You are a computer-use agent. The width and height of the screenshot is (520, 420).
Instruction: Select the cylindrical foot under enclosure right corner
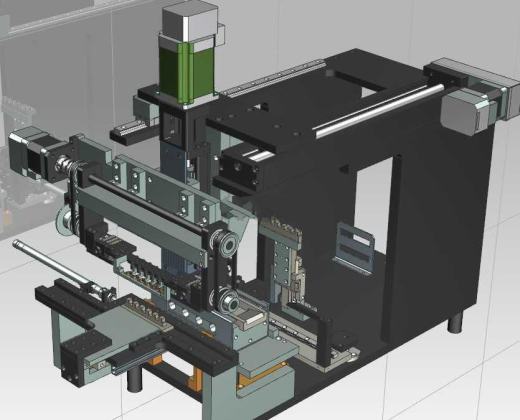pos(454,322)
